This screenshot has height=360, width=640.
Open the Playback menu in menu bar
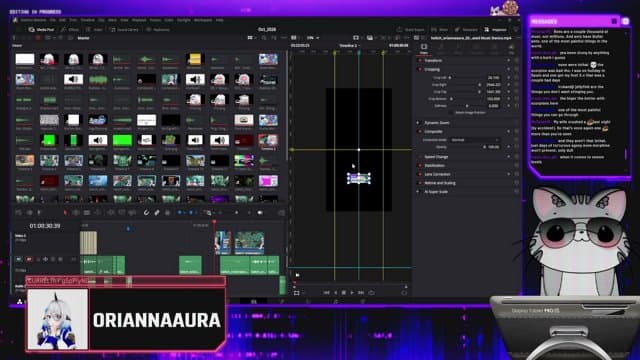tap(139, 20)
